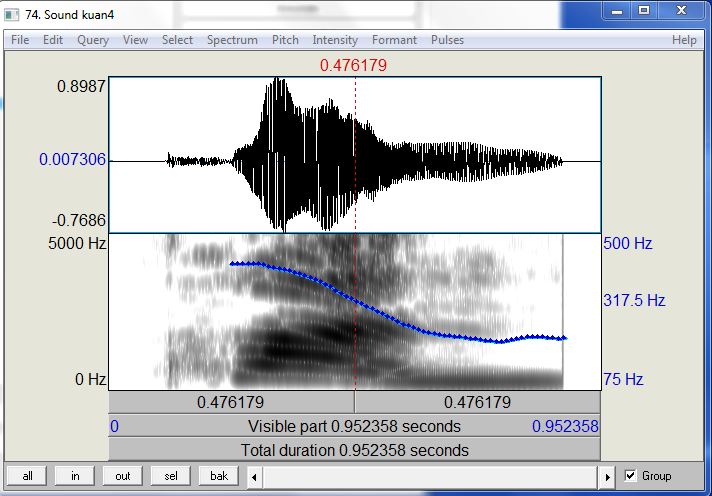
Task: Play the left 0.476179 segment bar
Action: (x=232, y=402)
